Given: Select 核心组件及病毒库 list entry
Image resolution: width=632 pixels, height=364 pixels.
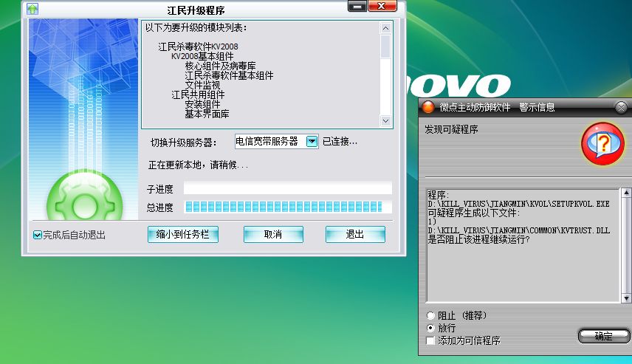Looking at the screenshot, I should [x=221, y=66].
